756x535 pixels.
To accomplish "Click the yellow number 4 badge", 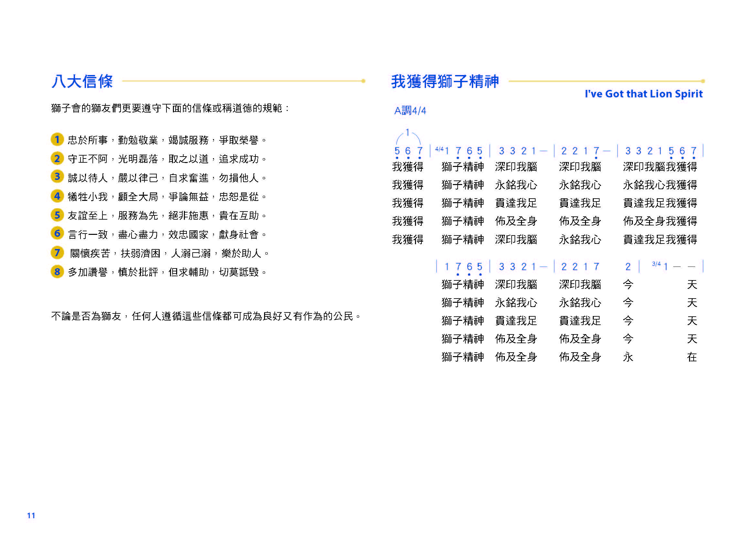I will point(57,196).
